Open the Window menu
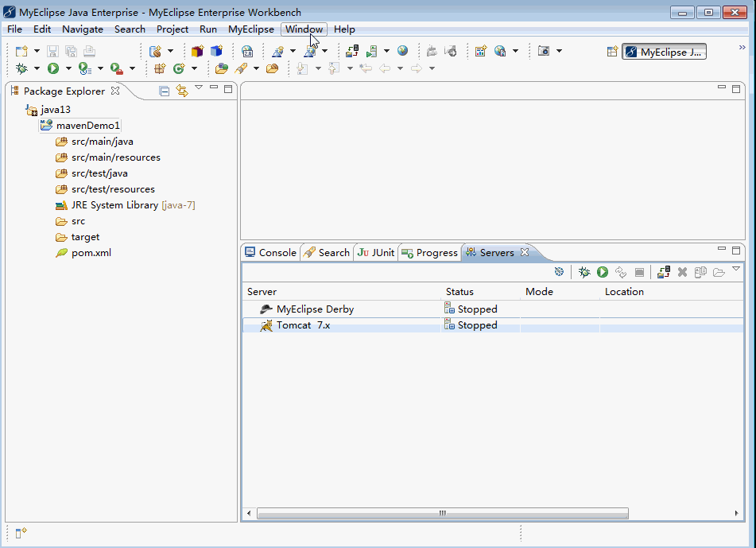Viewport: 756px width, 548px height. click(304, 29)
